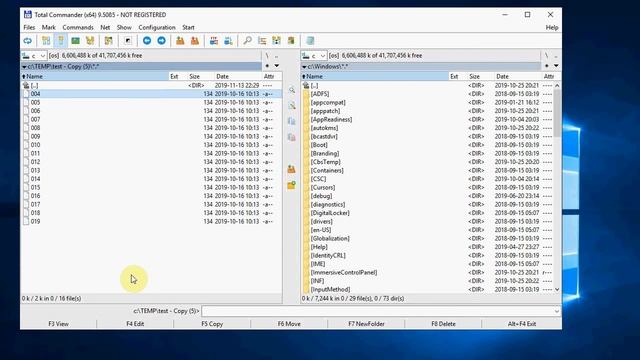Viewport: 640px width, 360px height.
Task: Click the pack icon in middle vertical bar
Action: tap(291, 169)
